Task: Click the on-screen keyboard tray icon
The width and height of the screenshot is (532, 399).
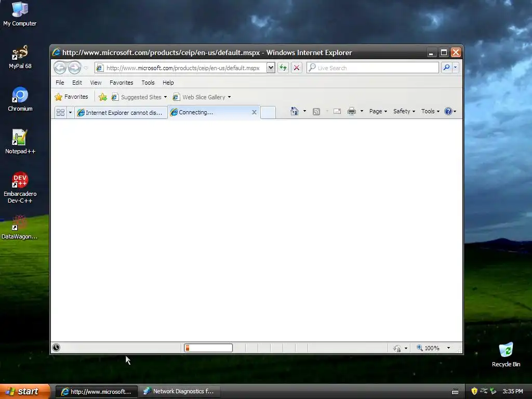Action: pyautogui.click(x=455, y=392)
